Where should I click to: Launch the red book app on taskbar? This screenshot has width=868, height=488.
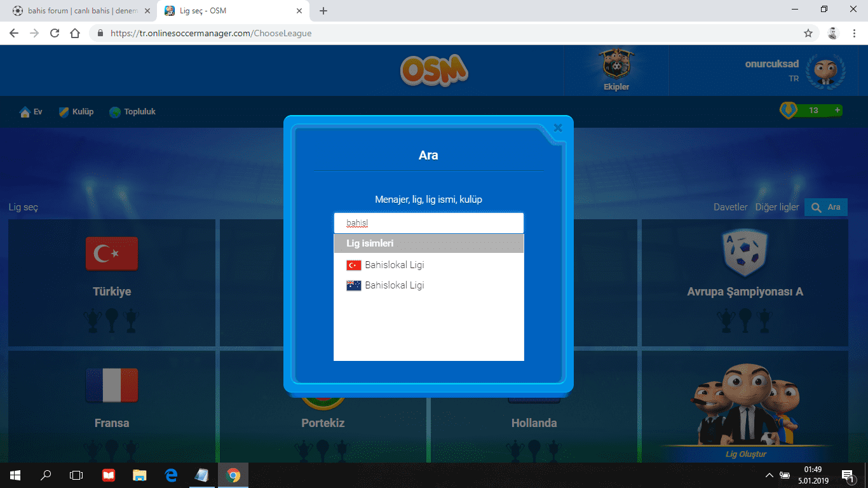[109, 475]
